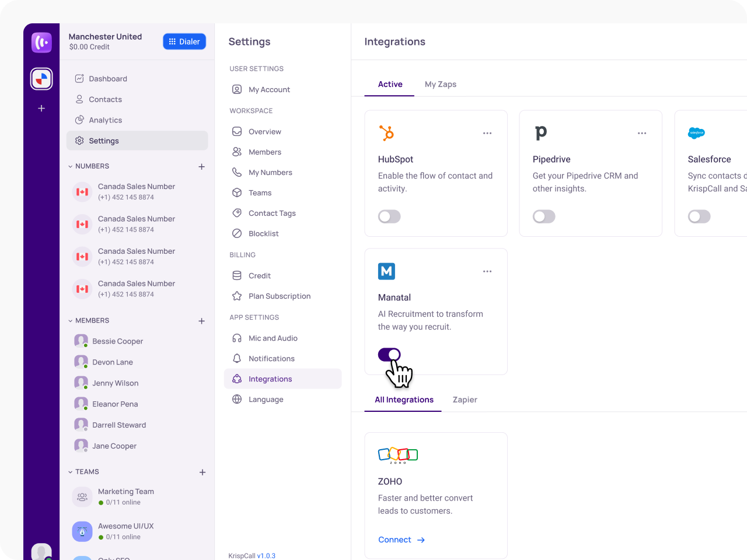Click the HubSpot logo icon
Viewport: 747px width, 560px height.
386,133
